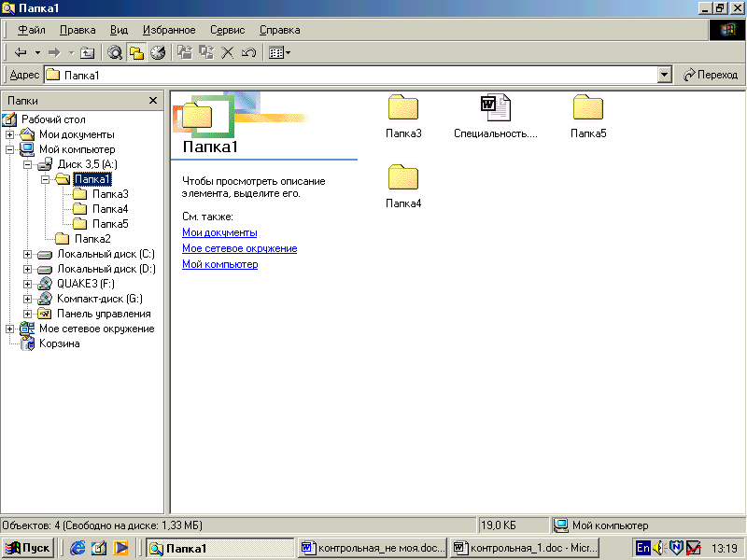Open the Правка menu
747x560 pixels.
coord(78,30)
